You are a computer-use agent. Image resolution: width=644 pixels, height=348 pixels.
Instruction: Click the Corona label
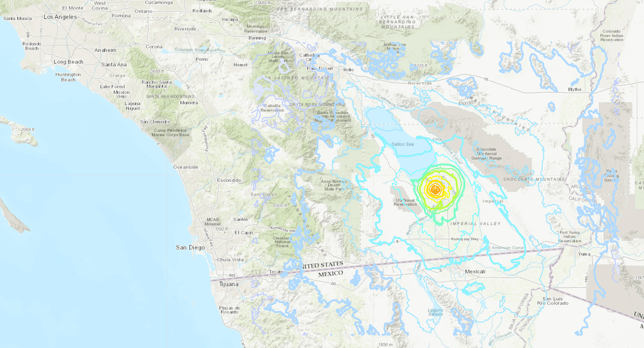click(154, 47)
